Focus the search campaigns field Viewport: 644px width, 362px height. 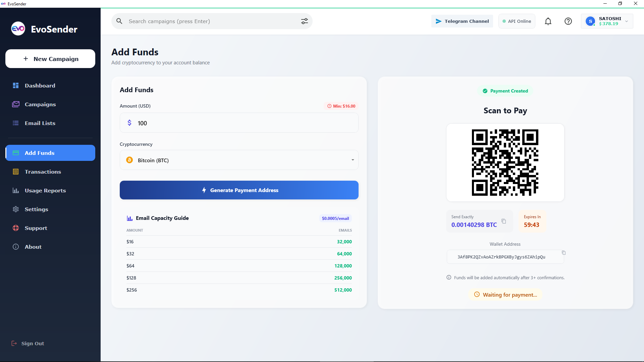tap(212, 21)
